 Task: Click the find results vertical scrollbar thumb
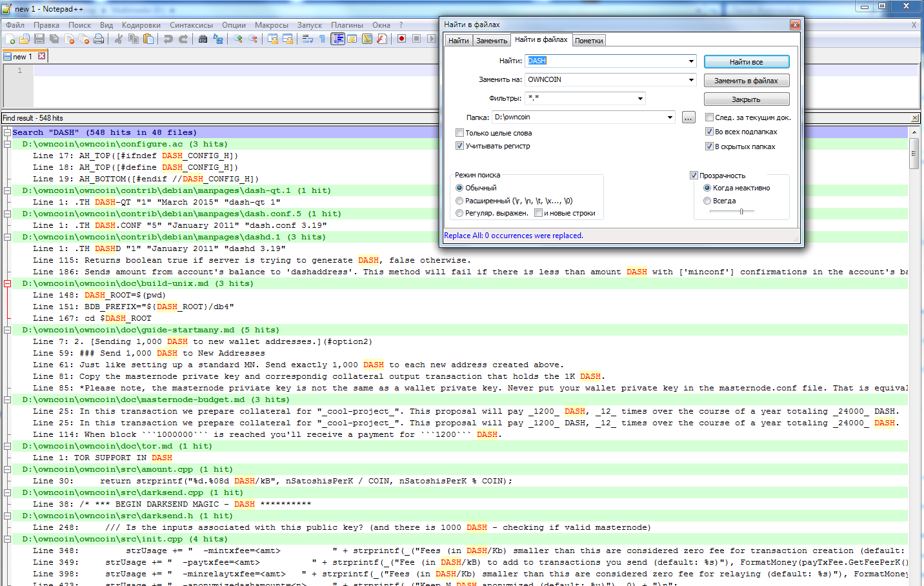(x=914, y=154)
